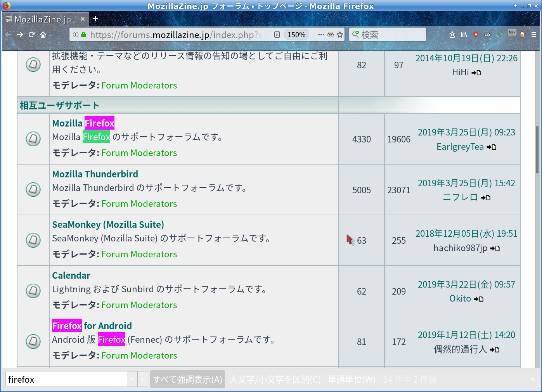Open page actions three-dot menu
Viewport: 542px width, 392px height.
[321, 35]
